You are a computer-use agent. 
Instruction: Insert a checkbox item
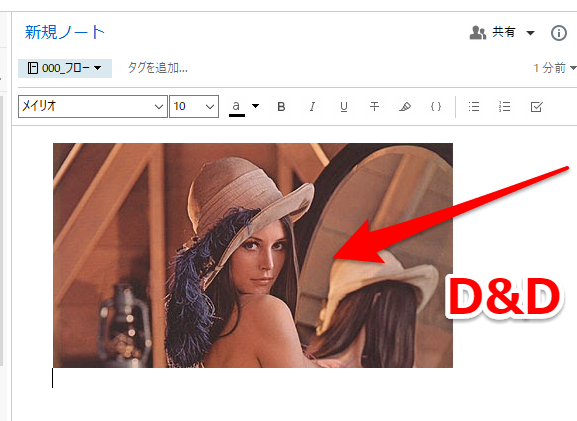pyautogui.click(x=537, y=107)
